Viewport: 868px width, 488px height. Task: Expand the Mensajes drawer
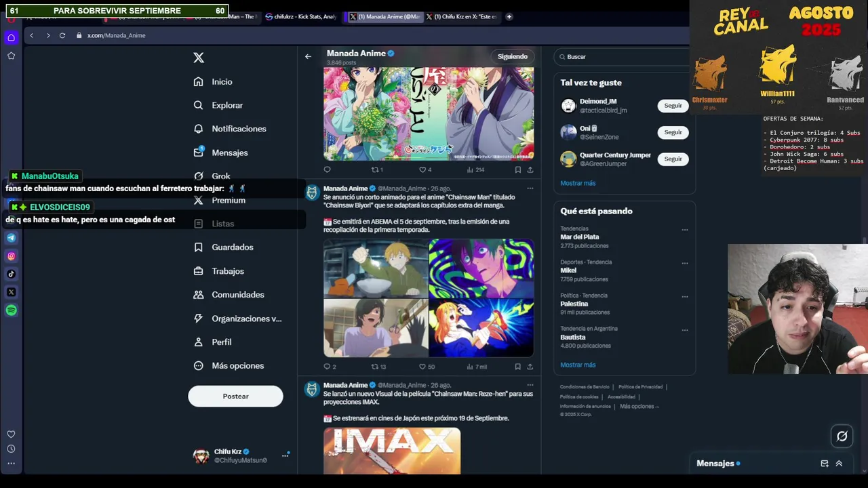(839, 464)
